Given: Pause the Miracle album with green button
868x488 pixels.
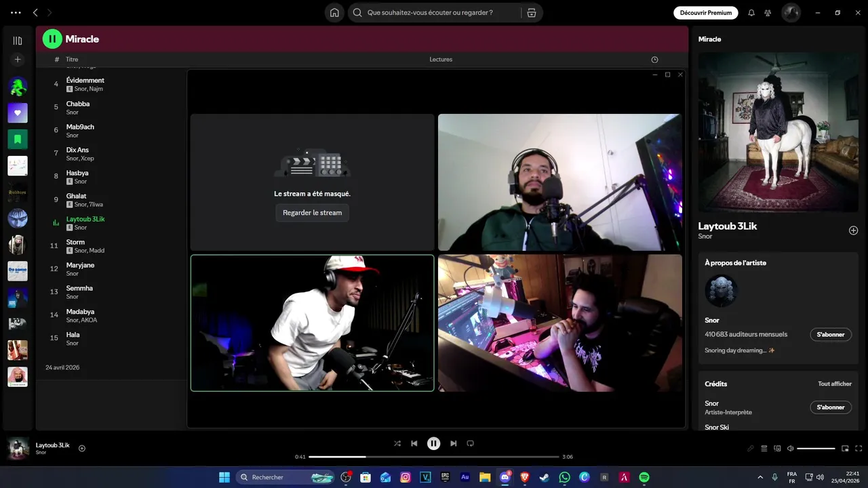Looking at the screenshot, I should pos(52,39).
